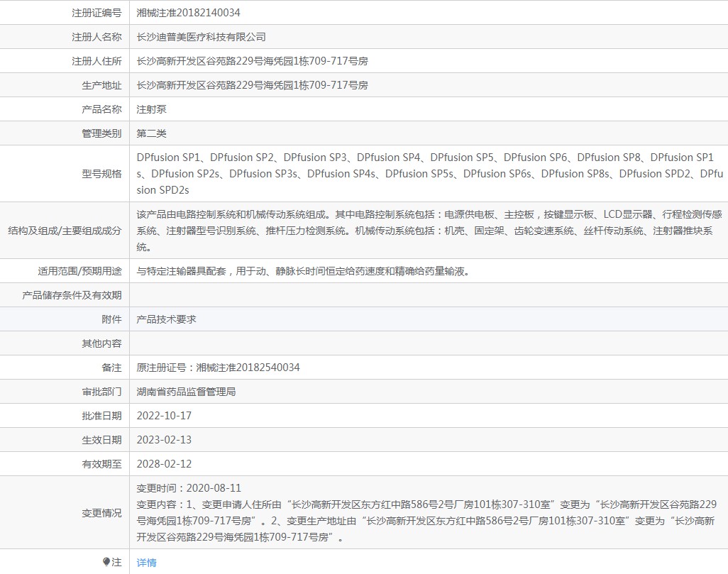Select management class 第二类
The width and height of the screenshot is (728, 574).
pyautogui.click(x=151, y=133)
